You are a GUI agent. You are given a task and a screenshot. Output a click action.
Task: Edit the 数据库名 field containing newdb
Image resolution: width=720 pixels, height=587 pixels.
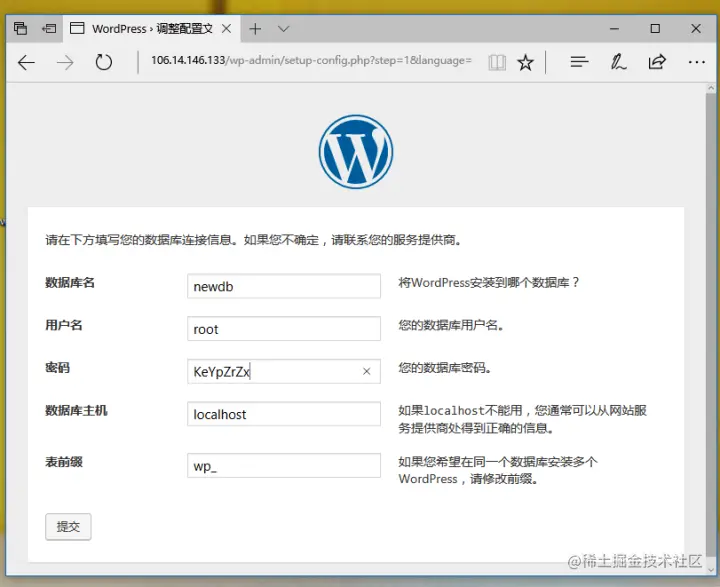[x=284, y=286]
